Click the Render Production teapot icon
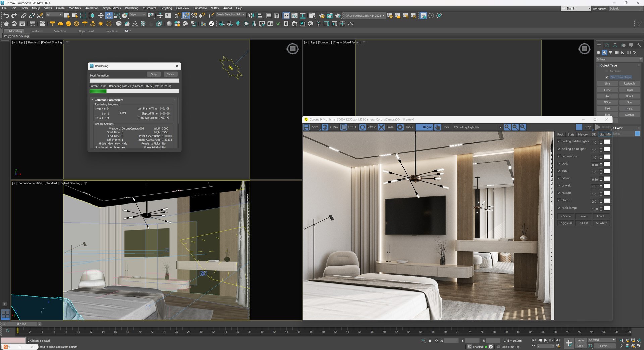The height and width of the screenshot is (350, 644). 338,15
